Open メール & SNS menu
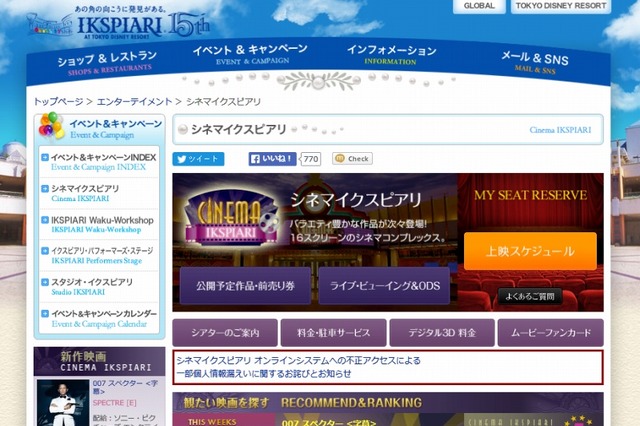 click(534, 62)
